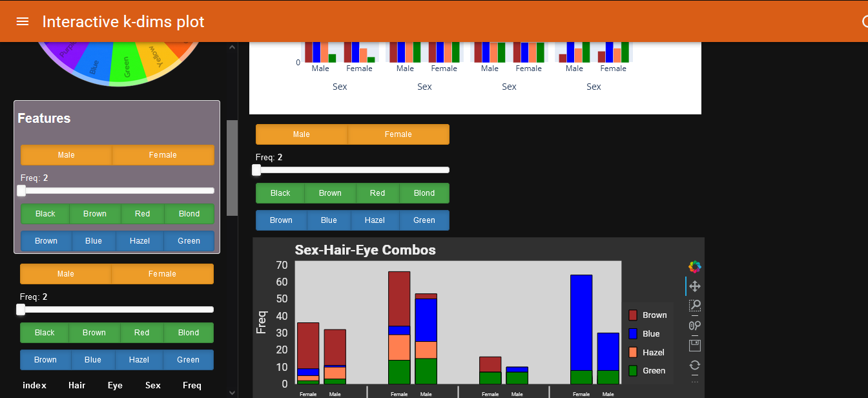Activate the Box Zoom tool
The width and height of the screenshot is (868, 398).
(694, 306)
